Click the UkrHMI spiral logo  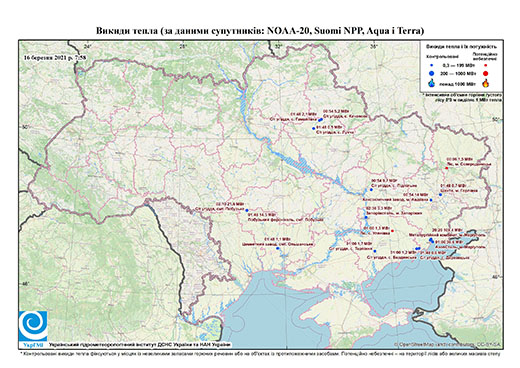pos(33,325)
